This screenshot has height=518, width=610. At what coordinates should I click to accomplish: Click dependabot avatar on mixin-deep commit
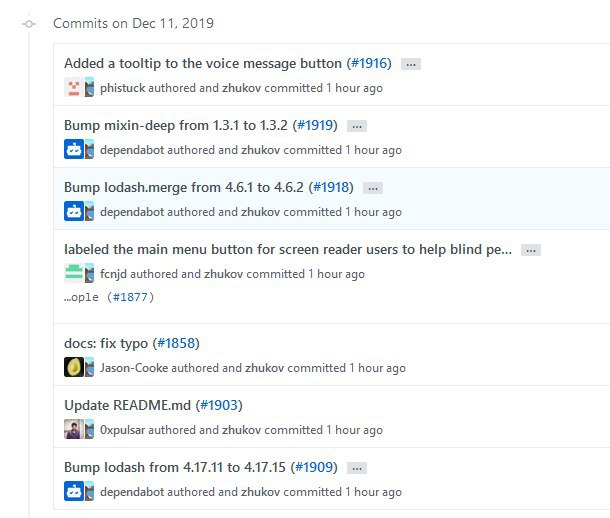point(72,150)
